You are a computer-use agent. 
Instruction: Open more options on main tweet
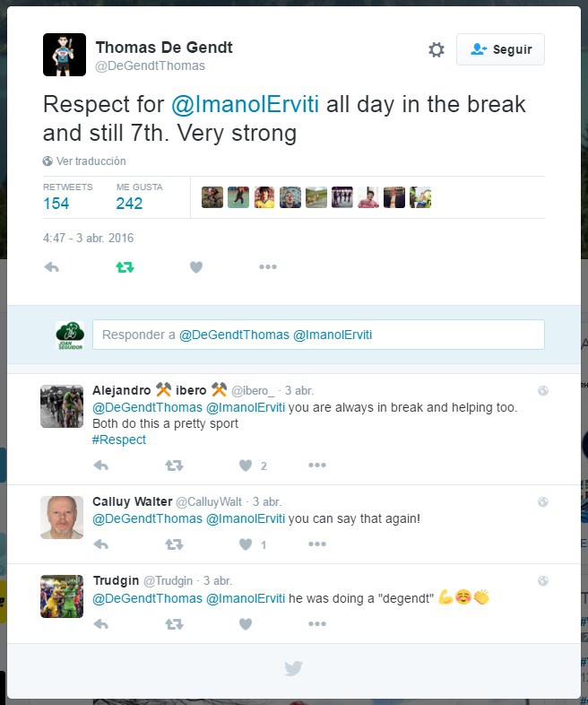click(267, 267)
